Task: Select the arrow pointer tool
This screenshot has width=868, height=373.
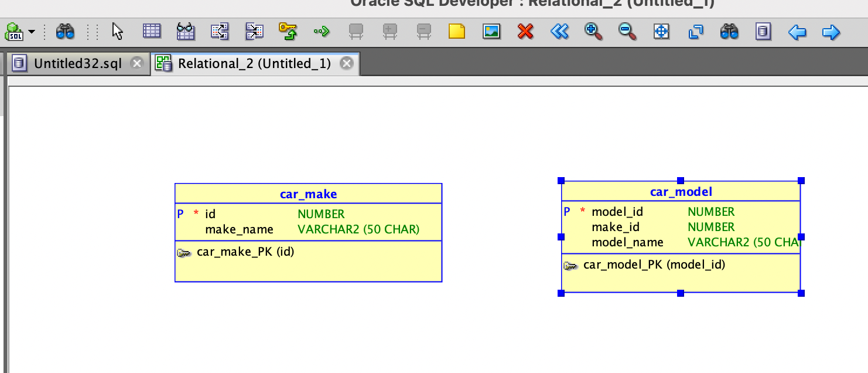Action: click(x=118, y=32)
